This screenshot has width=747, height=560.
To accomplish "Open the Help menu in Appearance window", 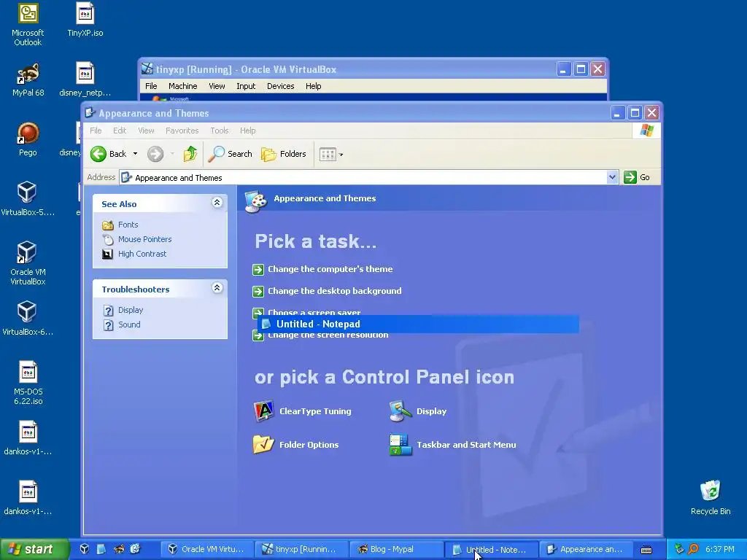I will click(x=248, y=131).
